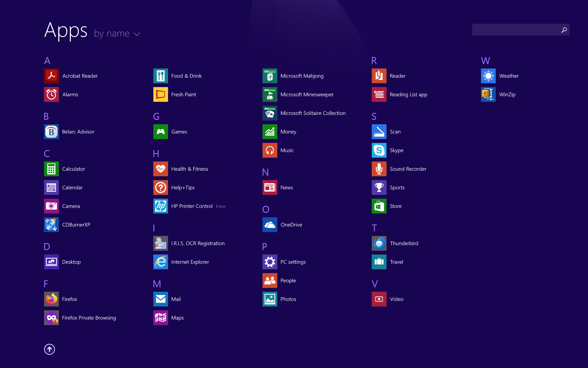
Task: Launch the Travel suitcase icon
Action: click(379, 262)
